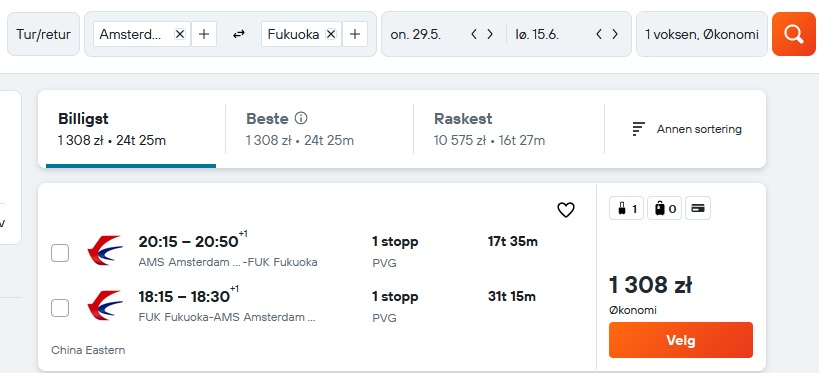Click the info icon next to Beste
This screenshot has height=373, width=819.
(301, 119)
